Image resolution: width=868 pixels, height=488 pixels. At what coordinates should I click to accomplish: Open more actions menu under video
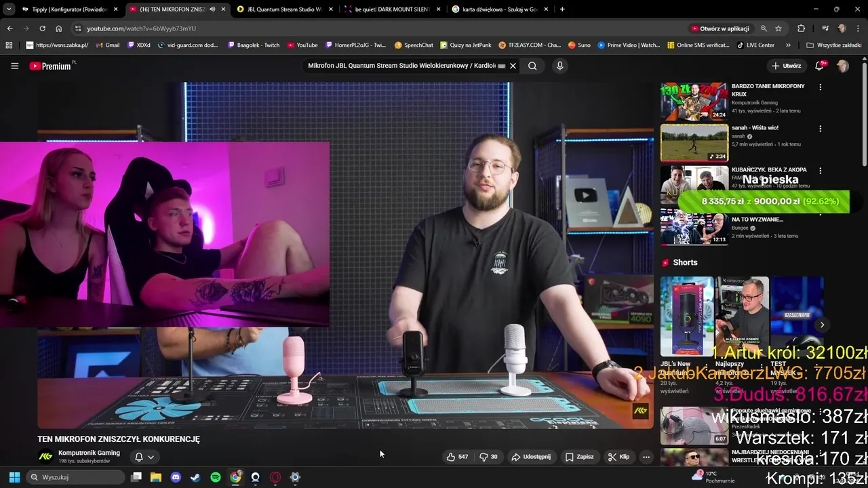(646, 457)
